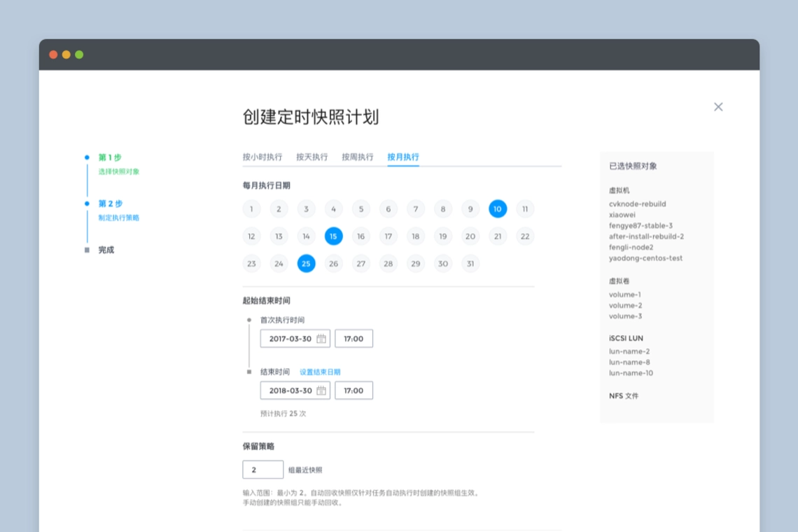Deselect day 15 in monthly dates
This screenshot has width=798, height=532.
pyautogui.click(x=333, y=236)
